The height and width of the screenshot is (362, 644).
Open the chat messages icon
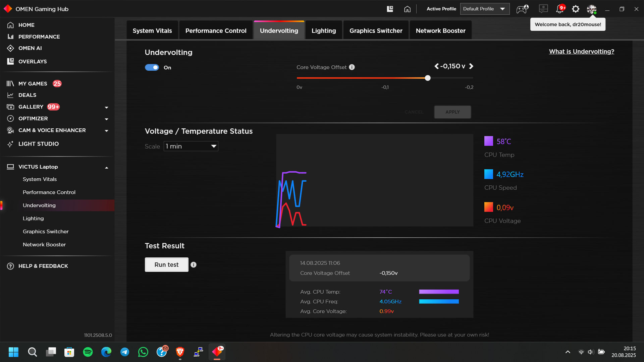[x=543, y=9]
